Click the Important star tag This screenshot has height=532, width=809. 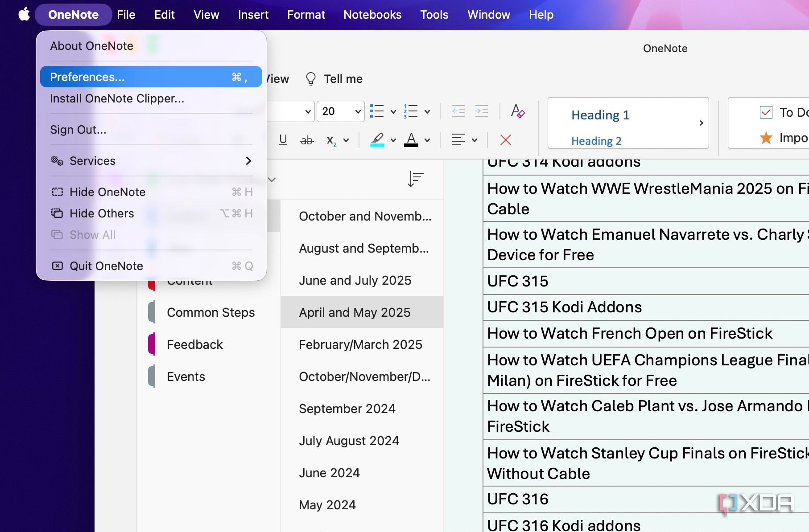click(766, 138)
